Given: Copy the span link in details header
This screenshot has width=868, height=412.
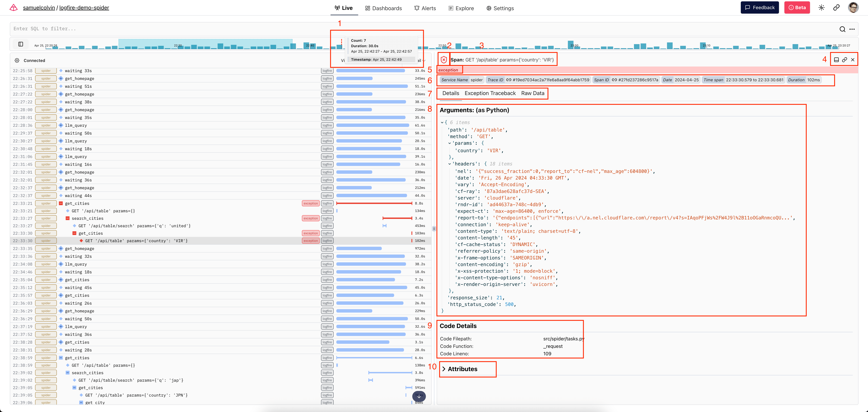Looking at the screenshot, I should click(x=844, y=60).
